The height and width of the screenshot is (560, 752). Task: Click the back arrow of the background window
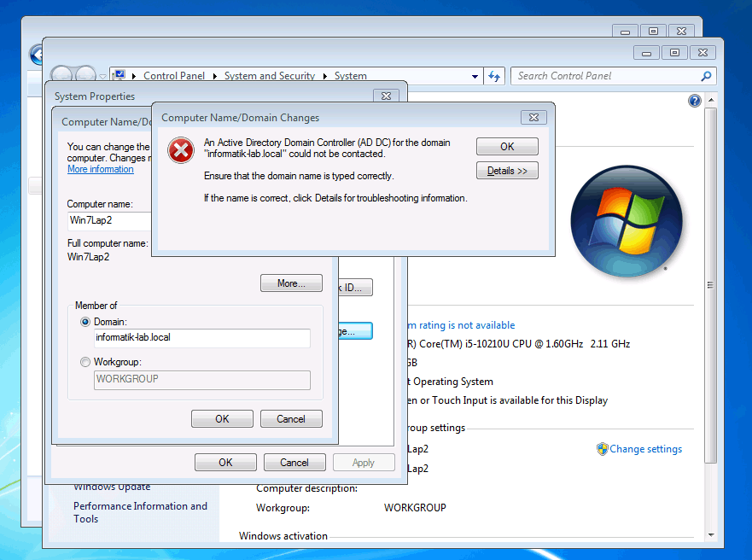point(36,55)
